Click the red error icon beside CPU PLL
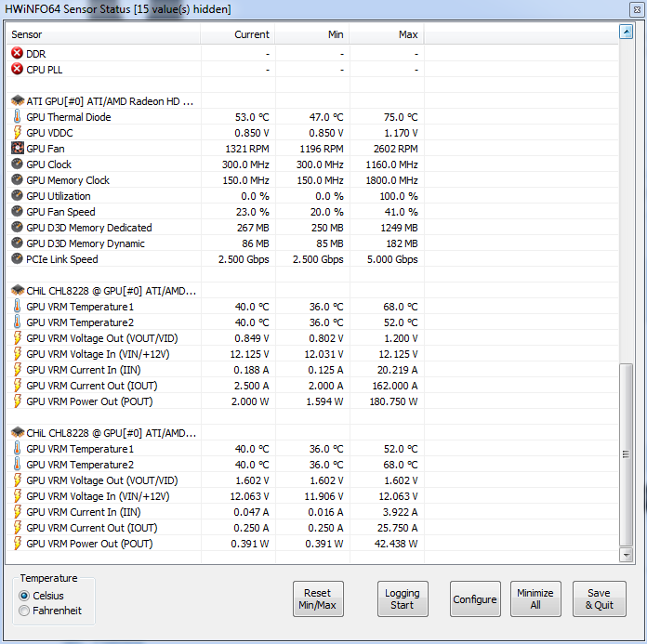 [17, 69]
